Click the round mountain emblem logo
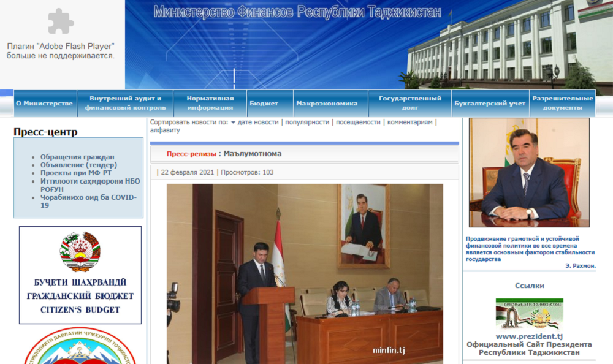The height and width of the screenshot is (364, 613). pyautogui.click(x=80, y=347)
